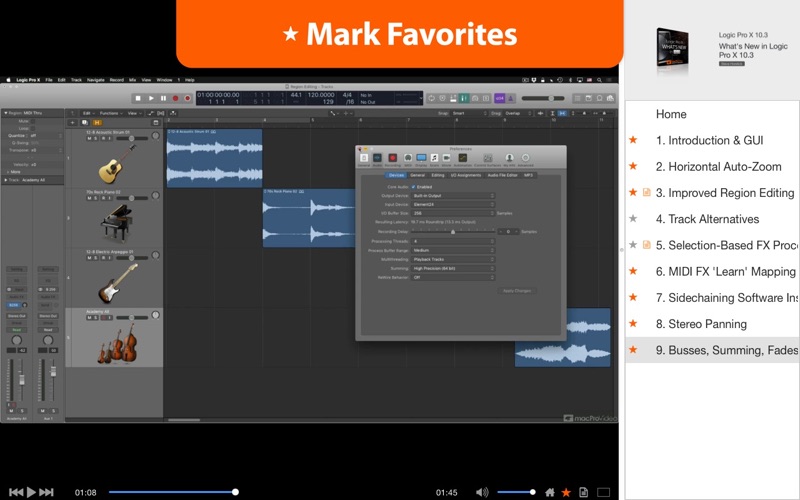The width and height of the screenshot is (800, 500).
Task: Open the Multithreading dropdown
Action: tap(453, 259)
